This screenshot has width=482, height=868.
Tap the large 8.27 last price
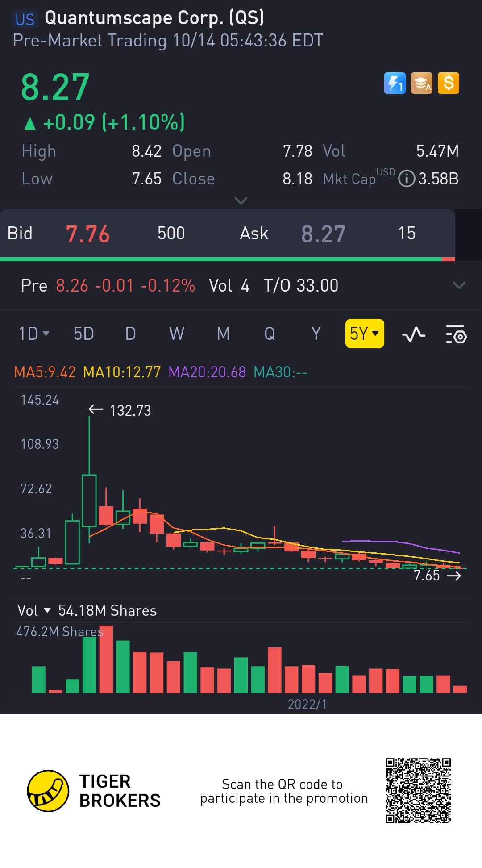tap(55, 88)
